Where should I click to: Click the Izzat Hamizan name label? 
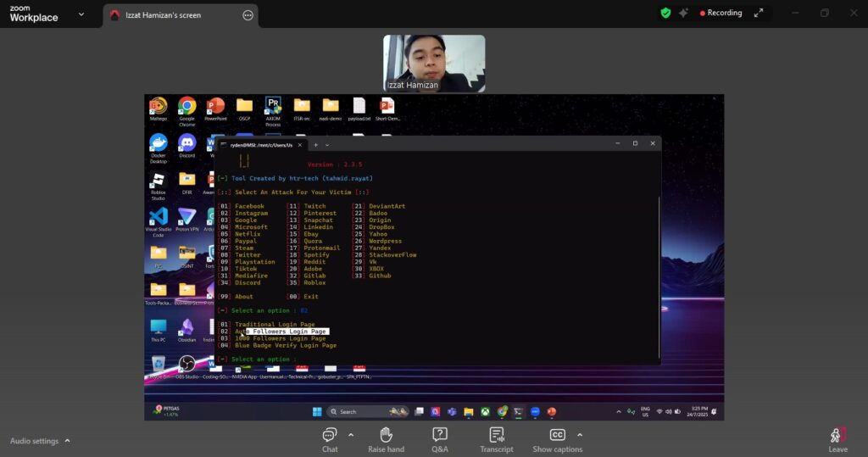click(x=413, y=86)
